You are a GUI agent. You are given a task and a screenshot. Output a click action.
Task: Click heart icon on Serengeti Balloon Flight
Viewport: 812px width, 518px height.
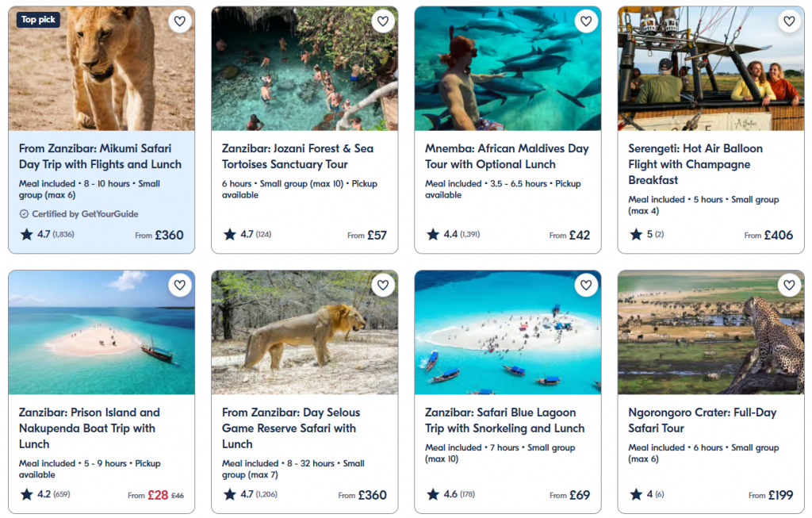click(789, 21)
